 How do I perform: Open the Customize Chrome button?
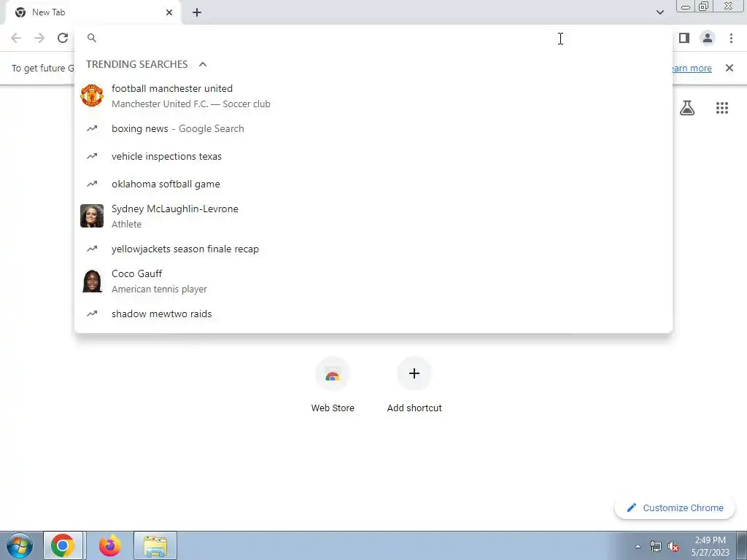[x=676, y=507]
